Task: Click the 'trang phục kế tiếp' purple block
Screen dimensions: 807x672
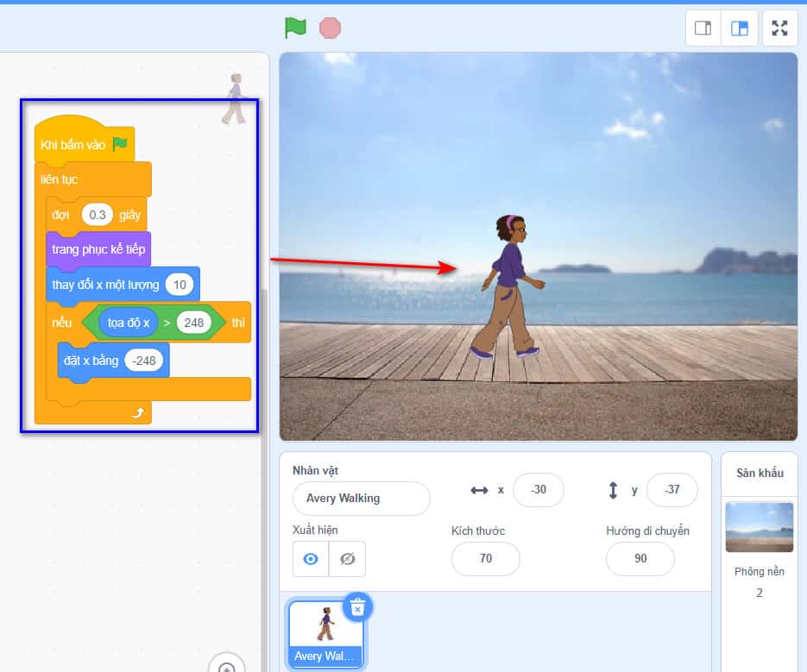Action: coord(98,250)
